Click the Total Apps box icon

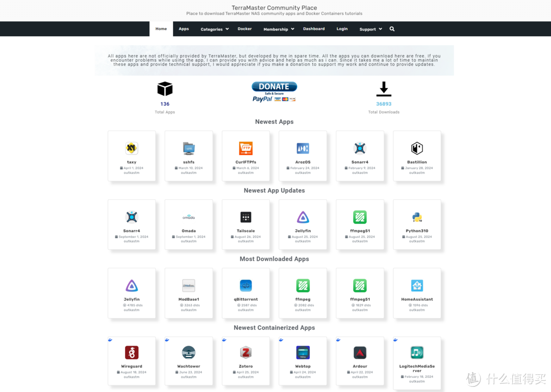pos(165,89)
